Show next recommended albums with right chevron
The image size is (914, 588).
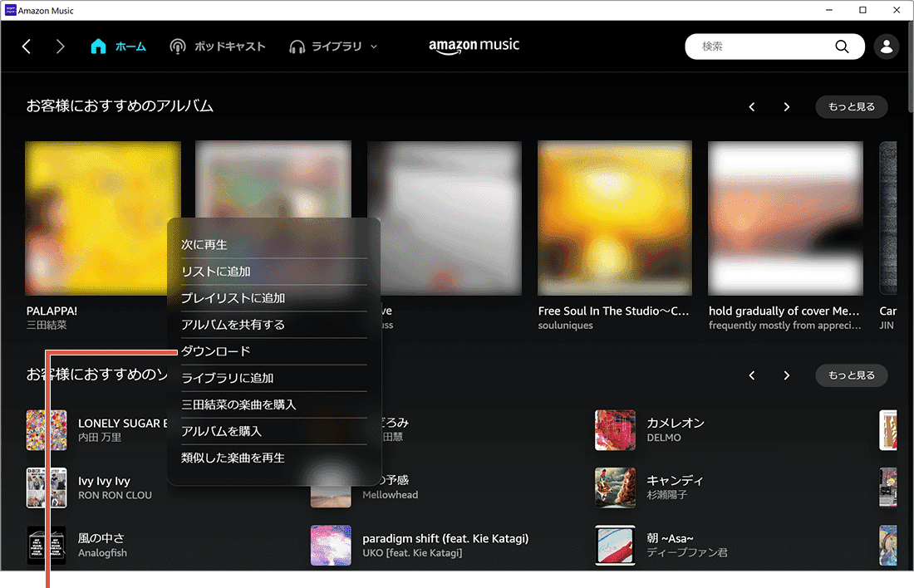(x=786, y=107)
